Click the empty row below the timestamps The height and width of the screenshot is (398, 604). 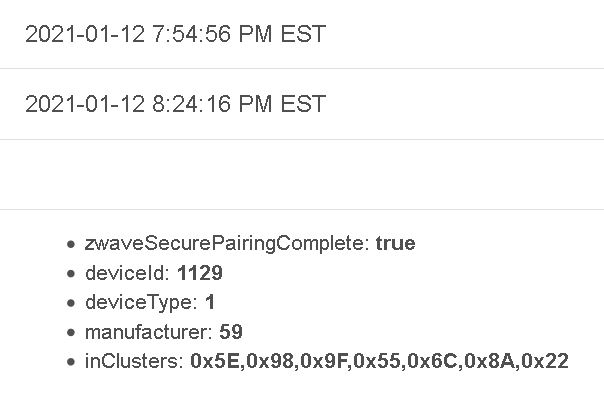pyautogui.click(x=302, y=175)
